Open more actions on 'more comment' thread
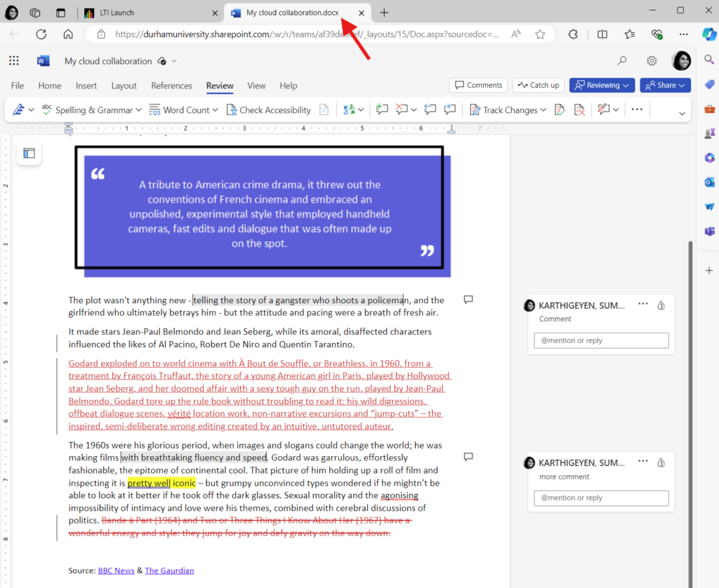Image resolution: width=719 pixels, height=588 pixels. pos(643,461)
